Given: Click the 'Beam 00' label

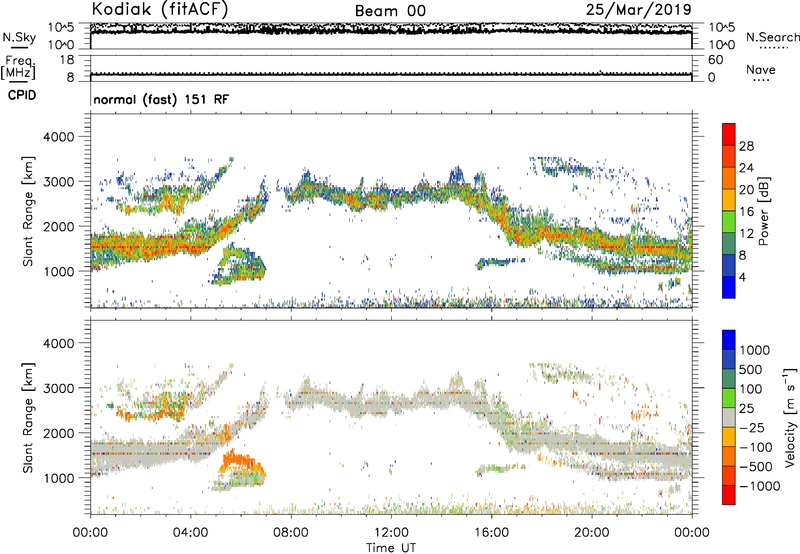Looking at the screenshot, I should pos(390,11).
